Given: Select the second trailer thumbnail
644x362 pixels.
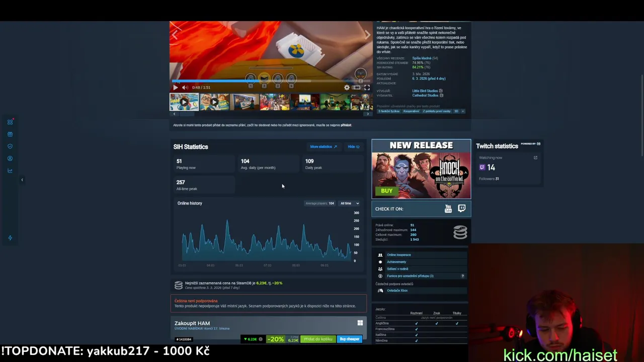Looking at the screenshot, I should pyautogui.click(x=214, y=102).
